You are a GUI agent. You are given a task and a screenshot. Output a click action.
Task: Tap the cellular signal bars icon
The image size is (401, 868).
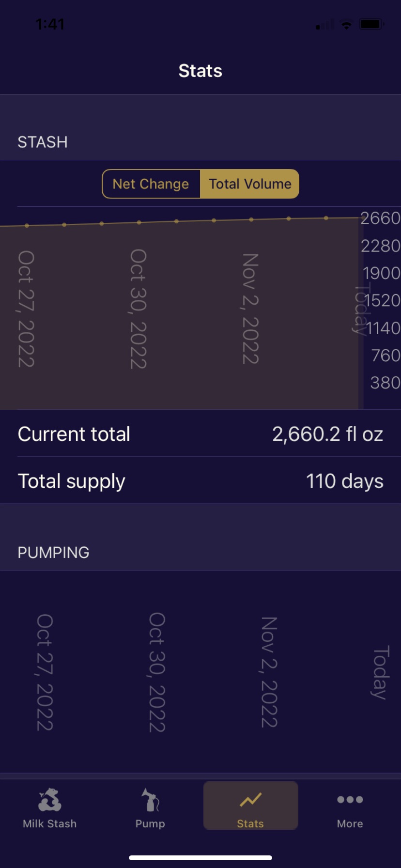[x=325, y=25]
